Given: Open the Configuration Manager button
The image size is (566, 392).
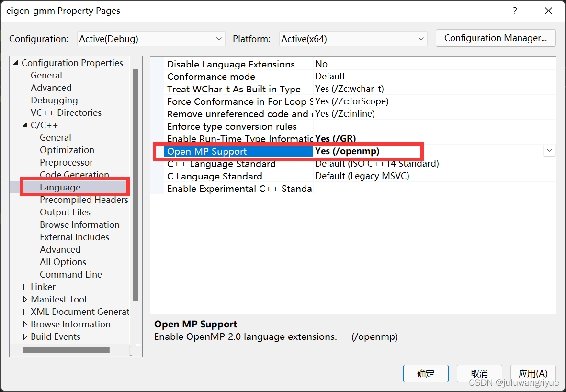Looking at the screenshot, I should [496, 38].
